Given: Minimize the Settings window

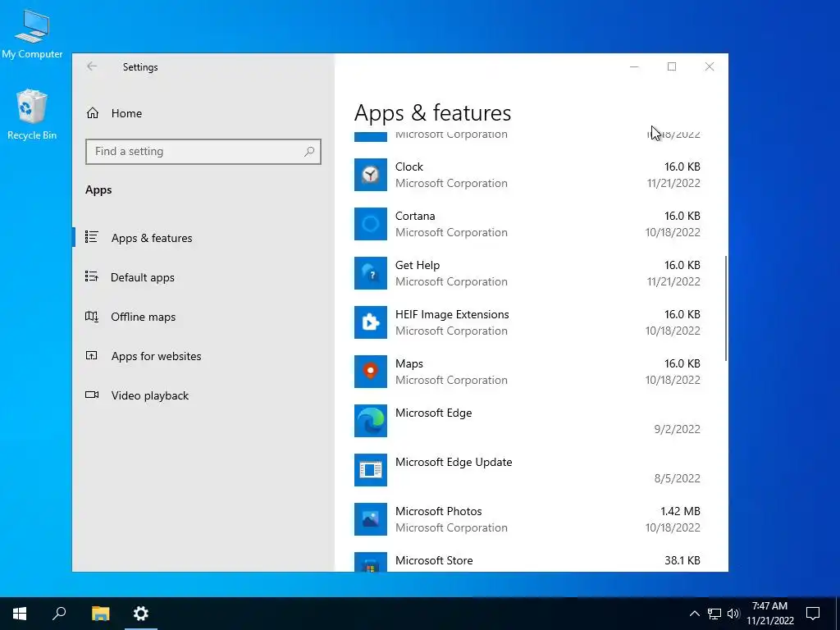Looking at the screenshot, I should point(634,66).
